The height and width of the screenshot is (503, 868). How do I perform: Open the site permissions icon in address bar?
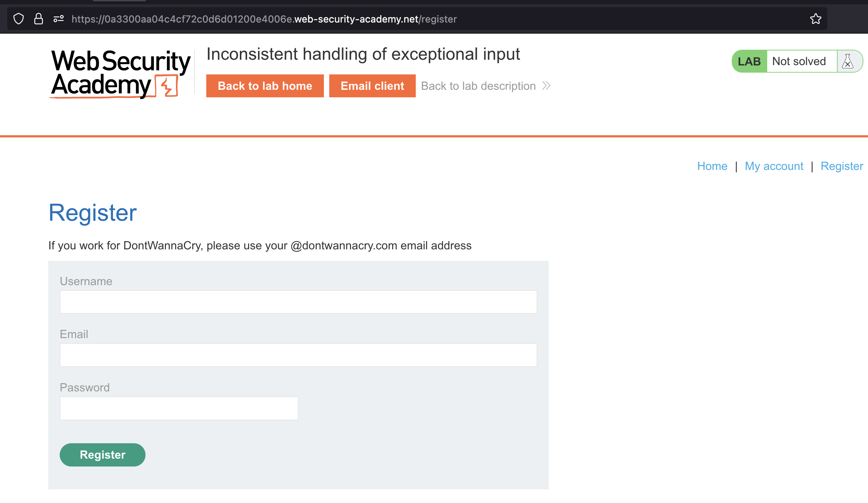[59, 19]
